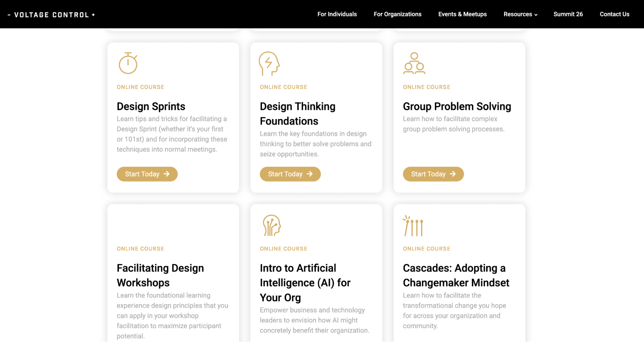Click the arrow icon inside Group Problem Solving Start Today button
Screen dimensions: 644x342
(453, 174)
